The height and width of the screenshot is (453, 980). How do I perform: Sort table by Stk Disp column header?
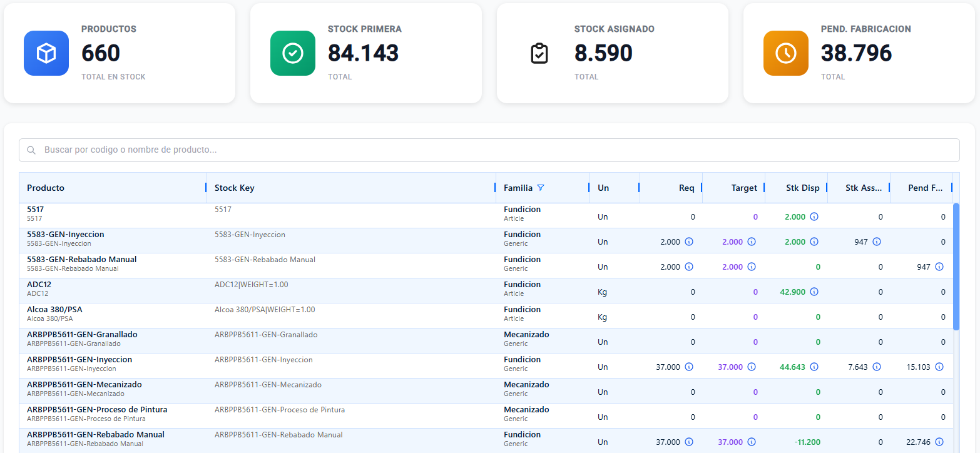click(803, 188)
